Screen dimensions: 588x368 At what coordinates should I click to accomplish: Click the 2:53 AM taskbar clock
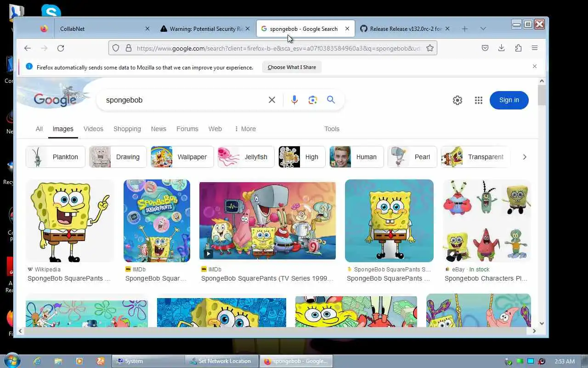565,361
